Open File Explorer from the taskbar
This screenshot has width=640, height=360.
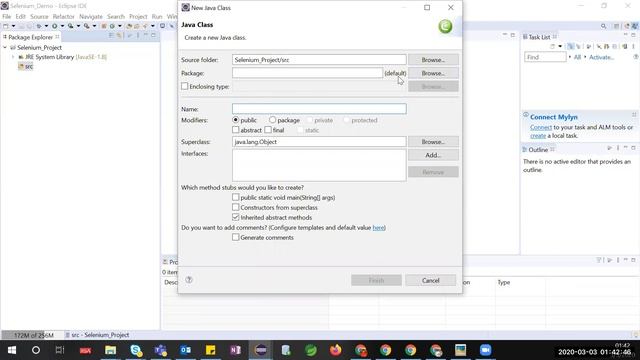(x=111, y=350)
